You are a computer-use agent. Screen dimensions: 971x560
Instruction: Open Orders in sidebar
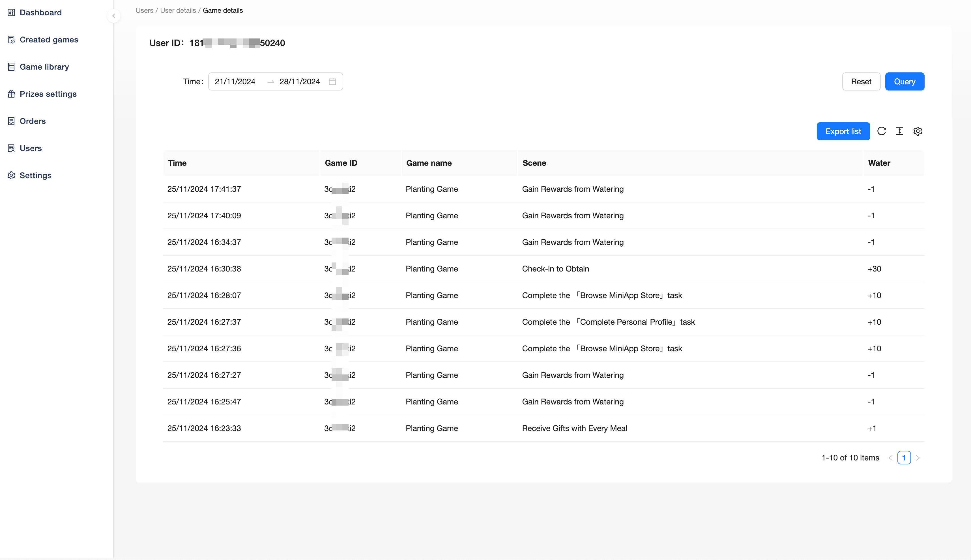pos(32,121)
